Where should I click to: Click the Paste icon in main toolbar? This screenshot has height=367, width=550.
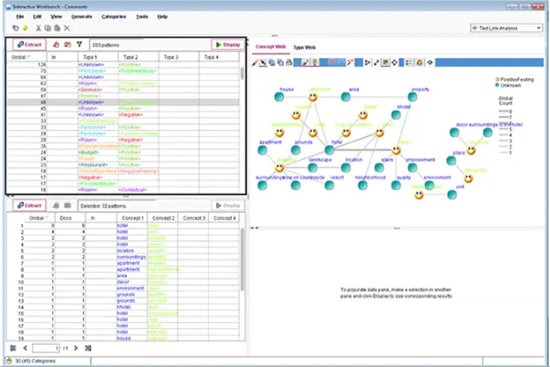57,28
